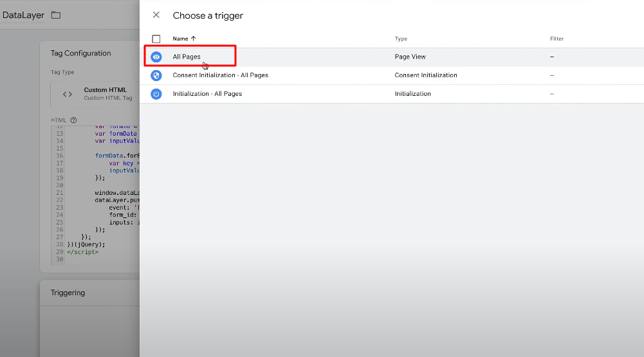Screen dimensions: 644x357
Task: Click the Custom HTML tag type label
Action: click(105, 90)
